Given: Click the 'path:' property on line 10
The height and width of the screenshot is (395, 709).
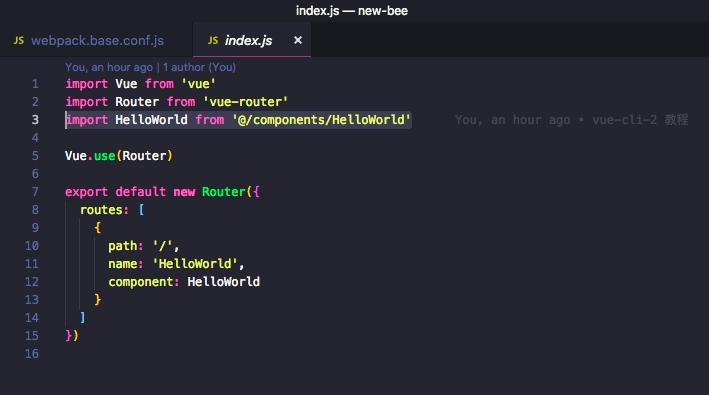Looking at the screenshot, I should click(x=126, y=246).
